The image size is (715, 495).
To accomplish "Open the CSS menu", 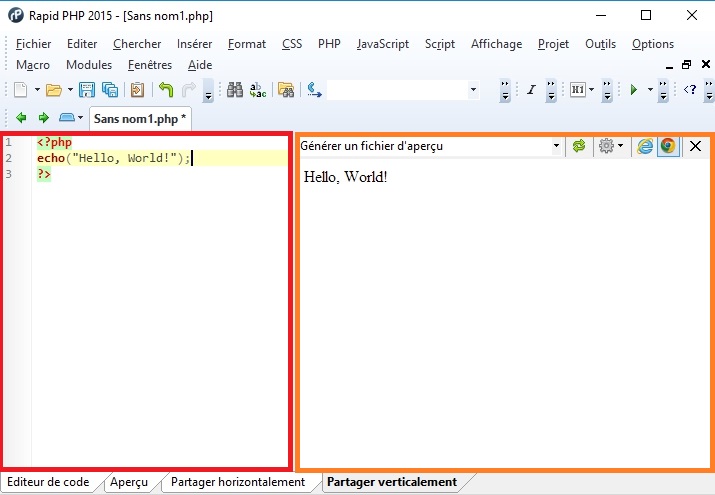I will [292, 44].
